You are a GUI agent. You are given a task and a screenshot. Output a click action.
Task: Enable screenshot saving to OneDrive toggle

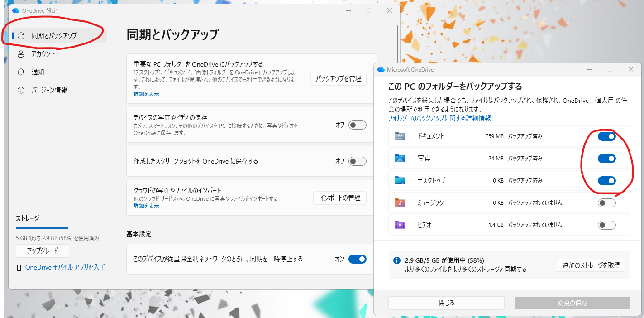click(x=357, y=161)
